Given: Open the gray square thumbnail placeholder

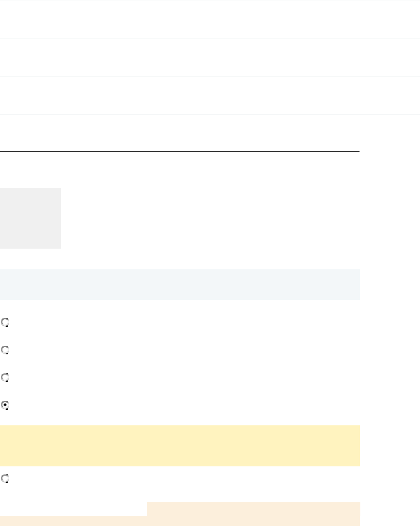Looking at the screenshot, I should pos(30,218).
